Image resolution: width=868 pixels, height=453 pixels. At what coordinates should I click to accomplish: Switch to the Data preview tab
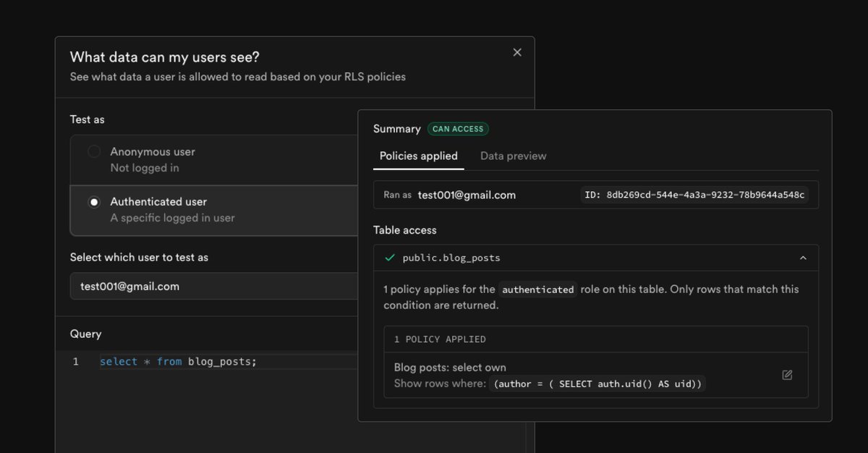[x=514, y=156]
